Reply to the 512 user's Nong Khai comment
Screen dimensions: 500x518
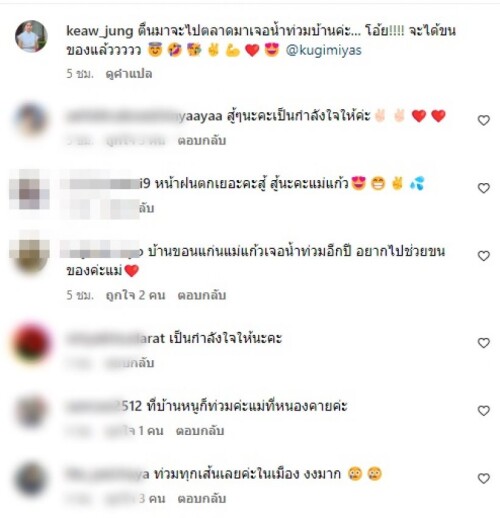[200, 431]
